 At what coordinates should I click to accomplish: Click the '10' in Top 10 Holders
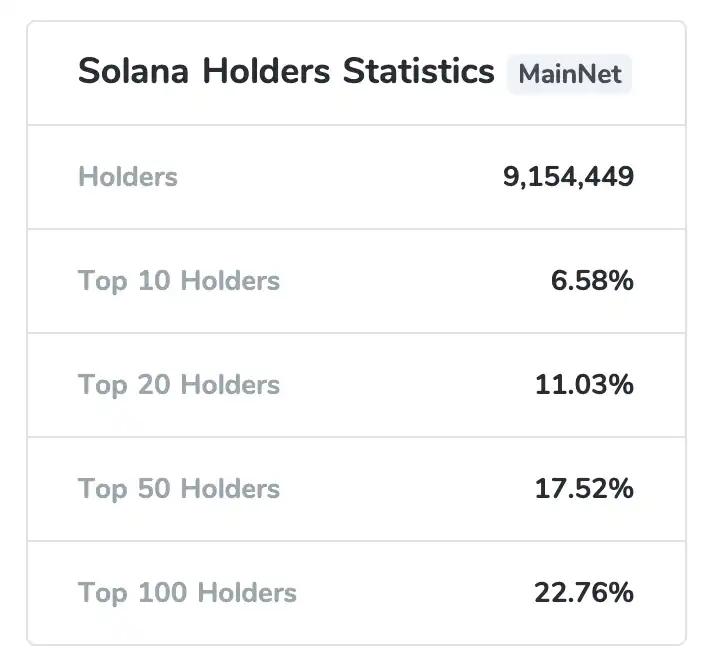pos(154,281)
